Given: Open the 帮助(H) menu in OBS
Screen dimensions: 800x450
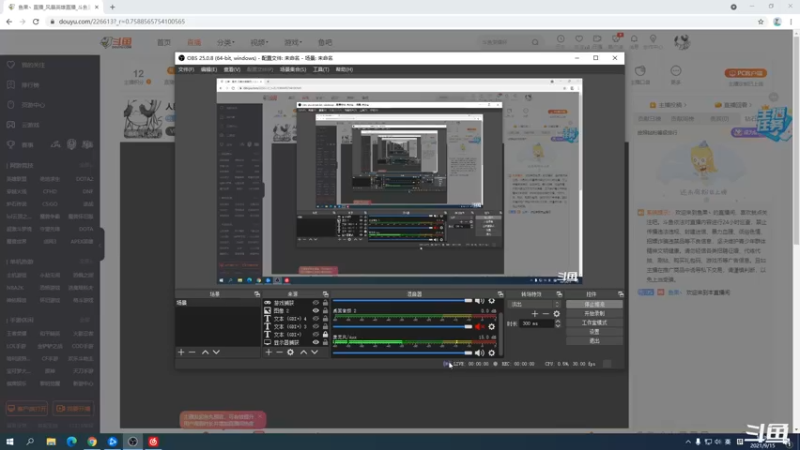Looking at the screenshot, I should click(x=344, y=69).
